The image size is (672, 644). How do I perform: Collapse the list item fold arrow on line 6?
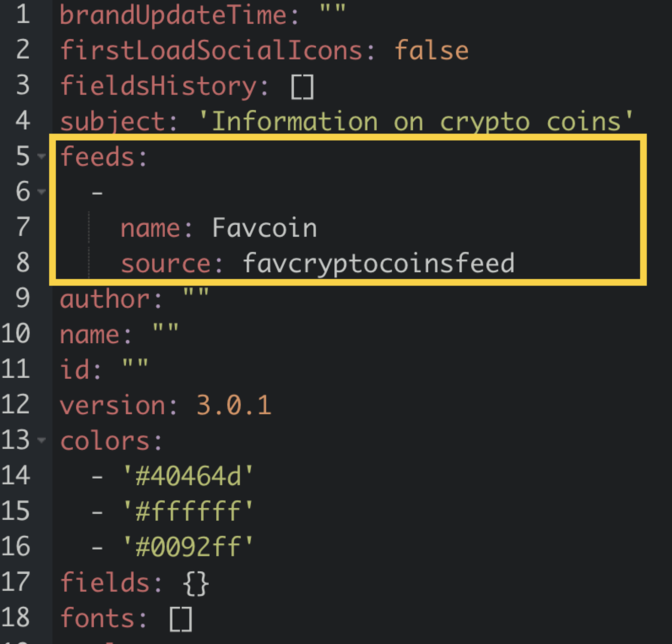tap(41, 191)
